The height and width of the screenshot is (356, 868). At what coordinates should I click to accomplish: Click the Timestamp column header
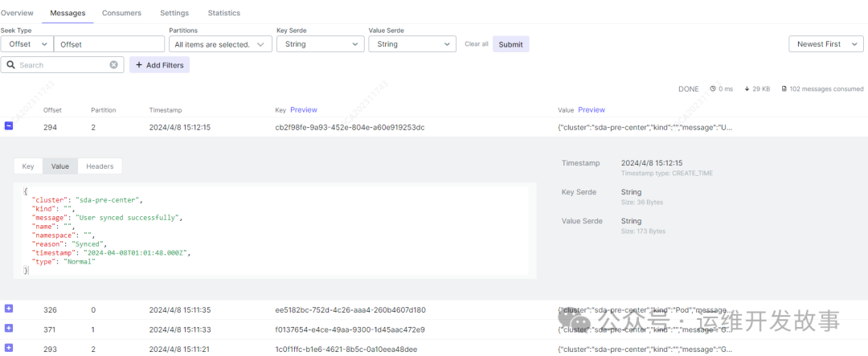[165, 110]
